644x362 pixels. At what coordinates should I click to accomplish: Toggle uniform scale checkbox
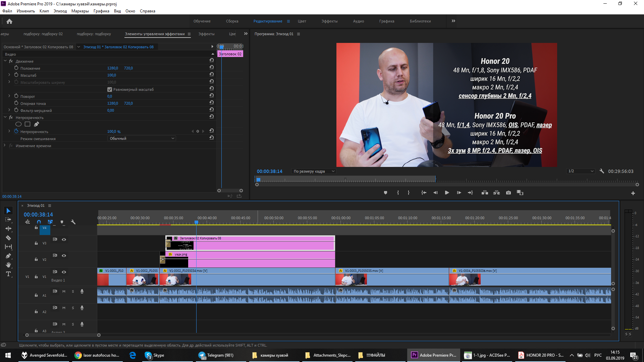(x=109, y=89)
